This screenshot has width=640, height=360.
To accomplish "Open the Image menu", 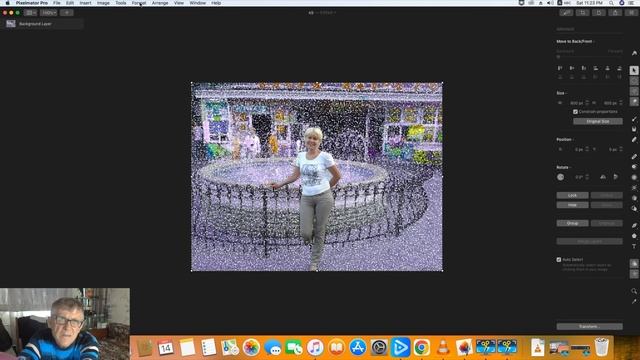I will [103, 3].
